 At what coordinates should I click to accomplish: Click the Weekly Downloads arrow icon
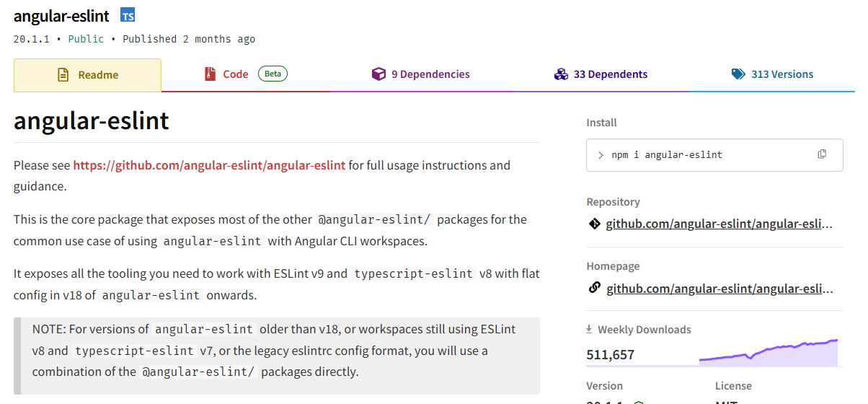tap(590, 330)
